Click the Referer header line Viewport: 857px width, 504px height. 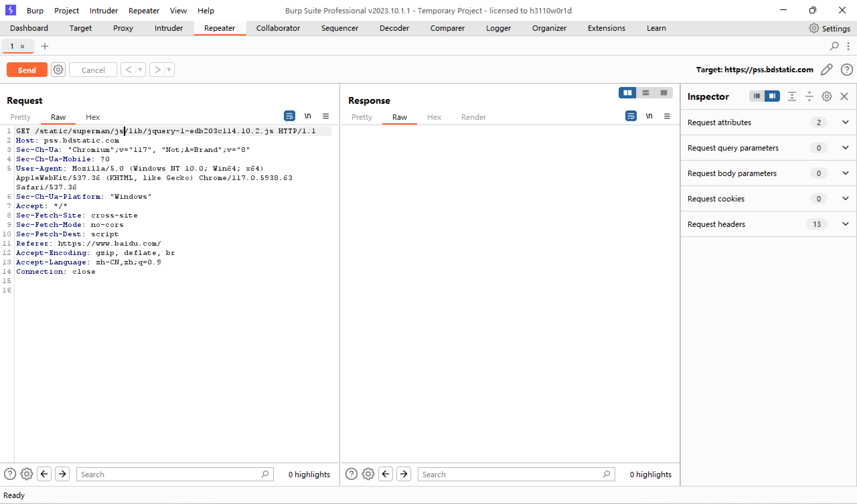(x=88, y=244)
